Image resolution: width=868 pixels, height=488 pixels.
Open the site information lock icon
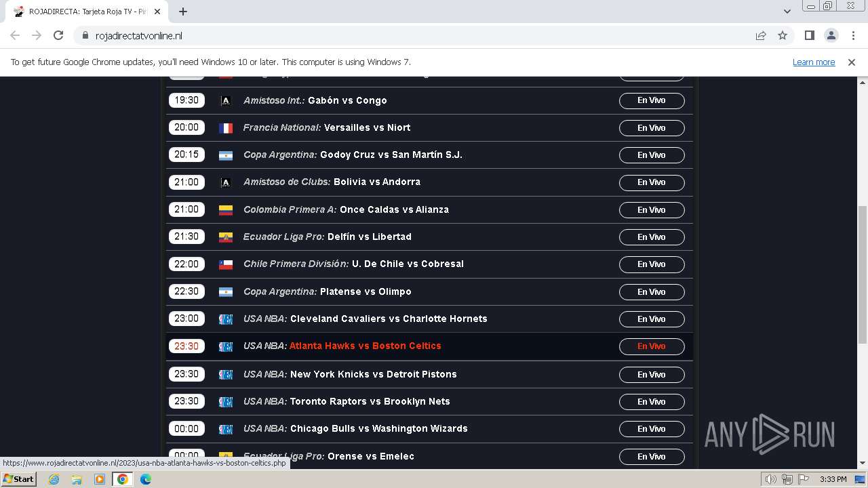tap(85, 36)
